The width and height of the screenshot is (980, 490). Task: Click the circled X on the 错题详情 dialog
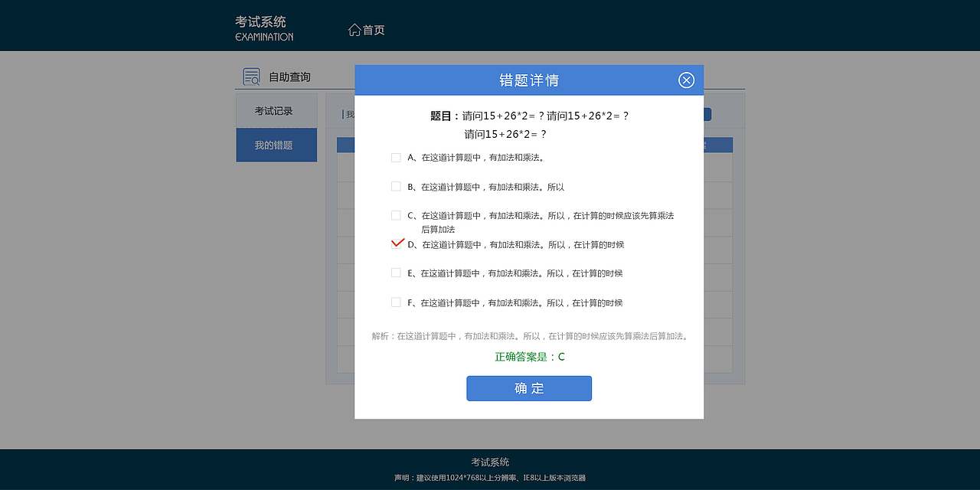pos(686,80)
